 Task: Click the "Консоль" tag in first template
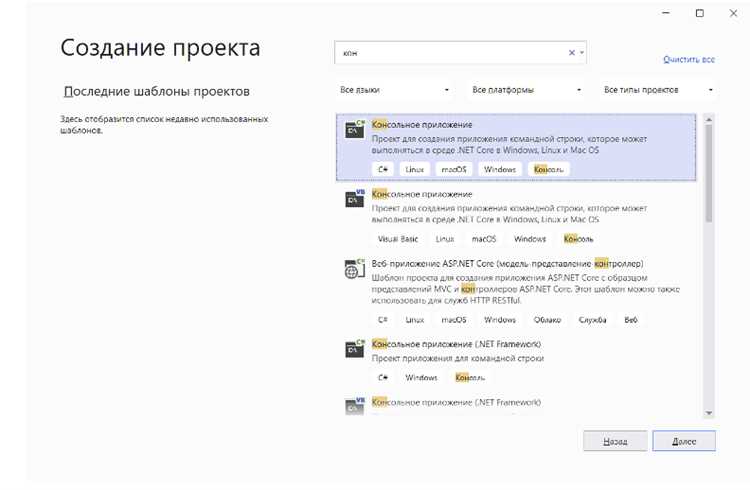click(549, 169)
